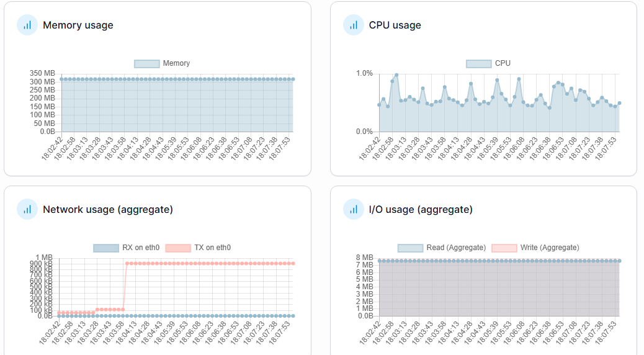The height and width of the screenshot is (355, 644).
Task: Click first TX data point at 900 kB
Action: 127,264
